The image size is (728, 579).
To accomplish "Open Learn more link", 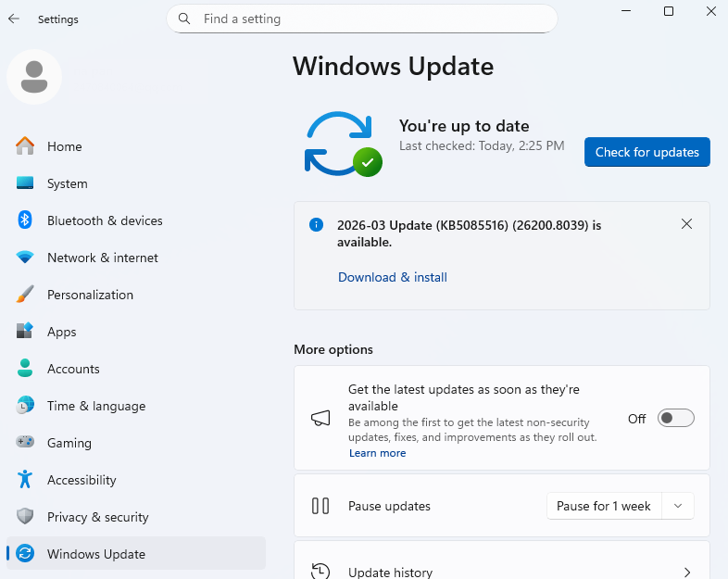I will (x=378, y=453).
